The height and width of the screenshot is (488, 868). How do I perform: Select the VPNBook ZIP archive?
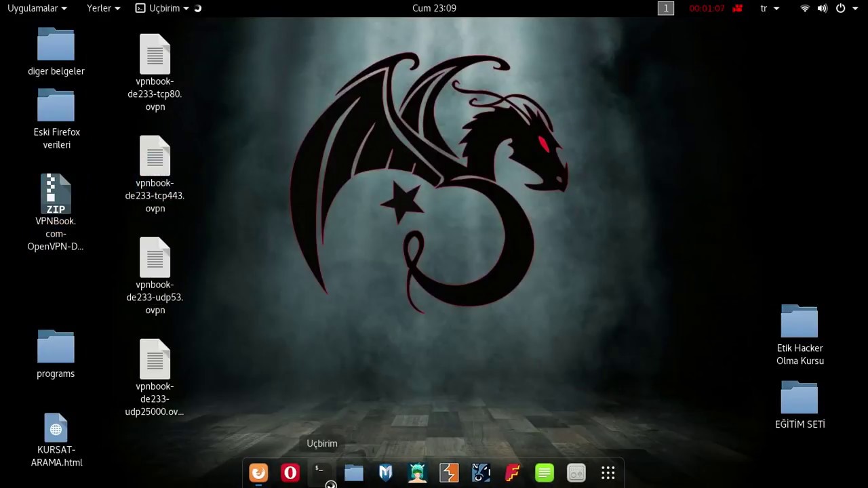[x=56, y=212]
